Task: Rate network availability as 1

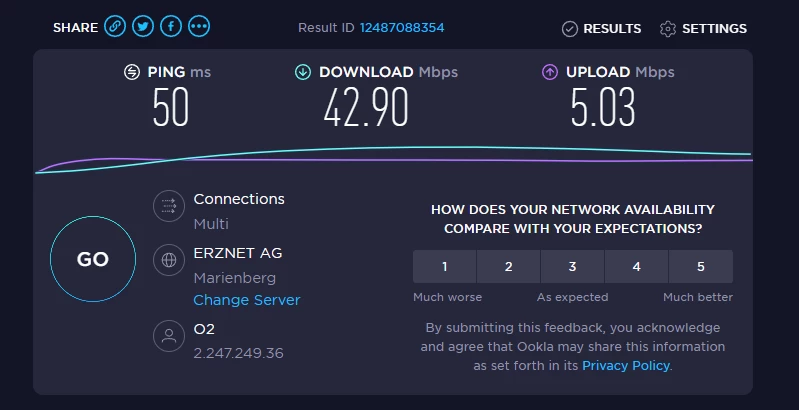Action: [x=444, y=267]
